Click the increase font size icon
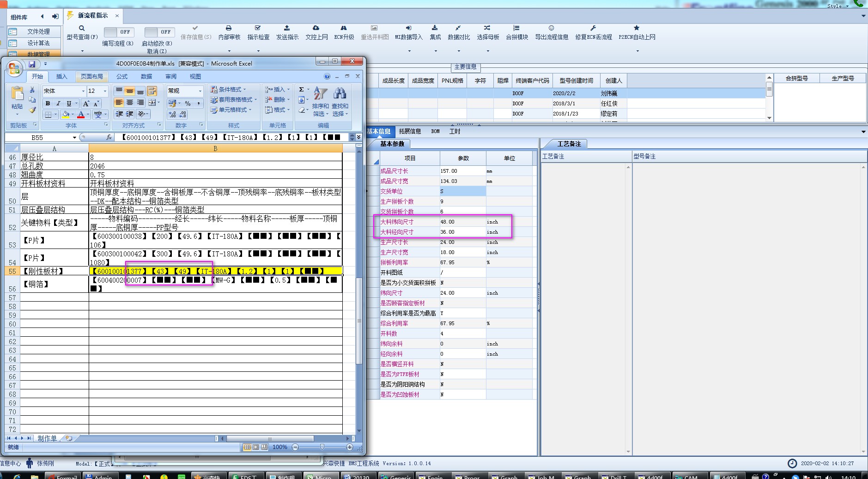Screen dimensions: 868x479 (x=86, y=103)
